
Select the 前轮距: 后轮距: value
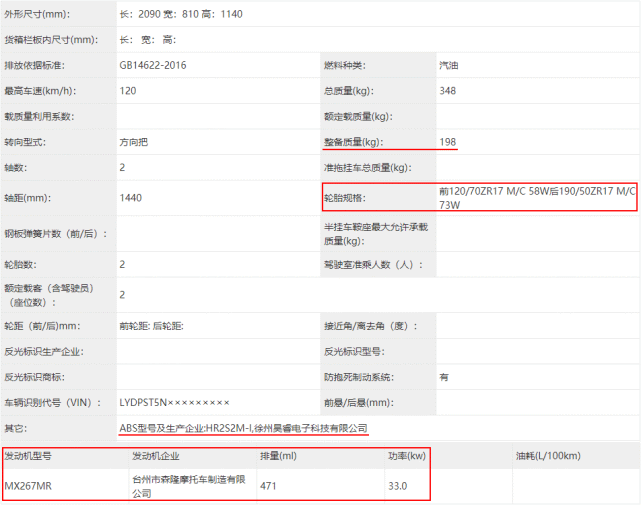point(151,326)
